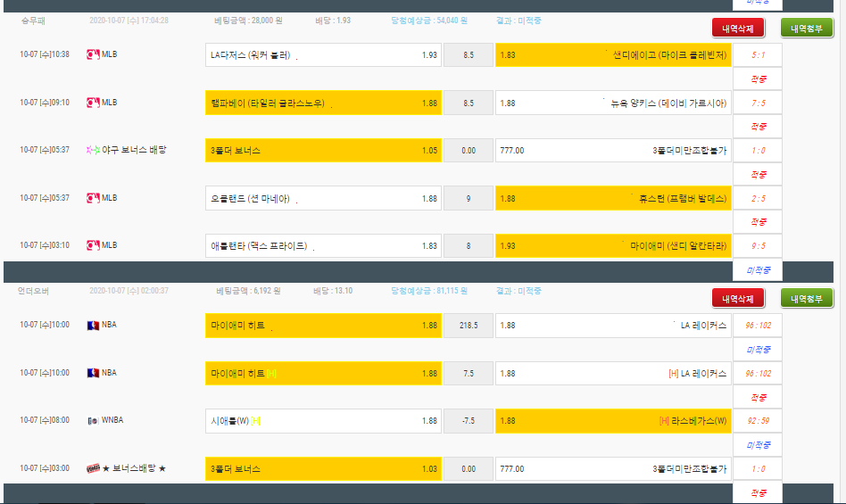Click the WNBA league icon

(x=92, y=420)
